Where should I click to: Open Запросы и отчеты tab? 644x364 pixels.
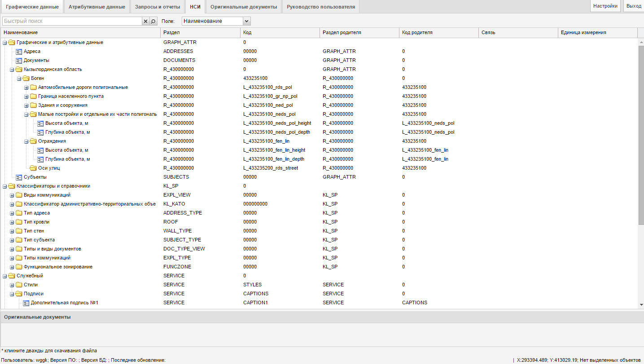(x=158, y=7)
